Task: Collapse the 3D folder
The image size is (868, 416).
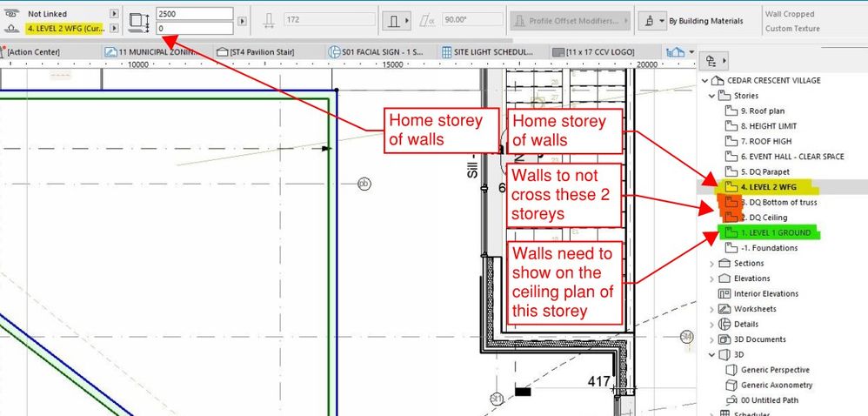Action: [x=712, y=354]
